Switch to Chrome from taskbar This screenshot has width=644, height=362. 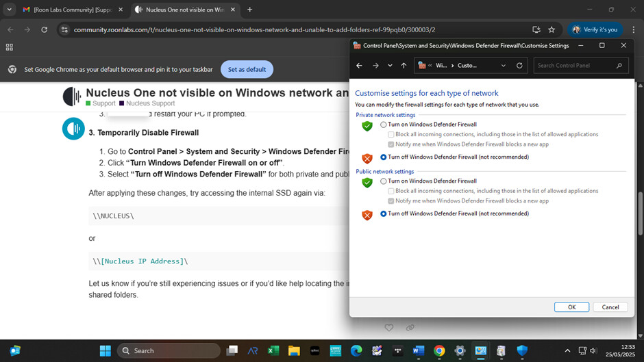pos(439,351)
